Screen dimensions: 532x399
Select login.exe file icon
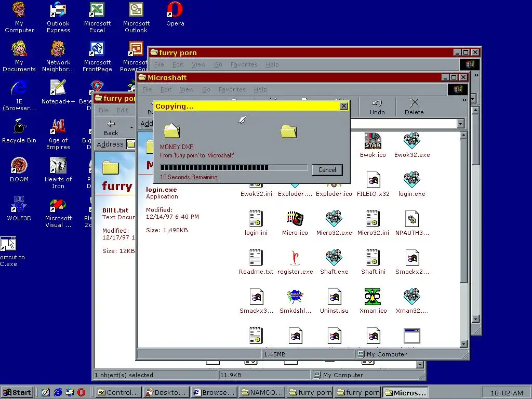coord(412,184)
